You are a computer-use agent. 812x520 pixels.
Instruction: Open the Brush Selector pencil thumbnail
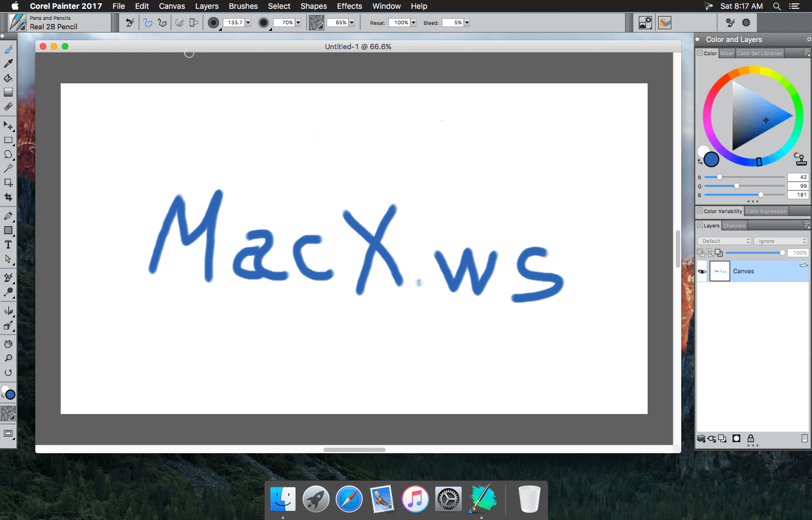coord(18,23)
